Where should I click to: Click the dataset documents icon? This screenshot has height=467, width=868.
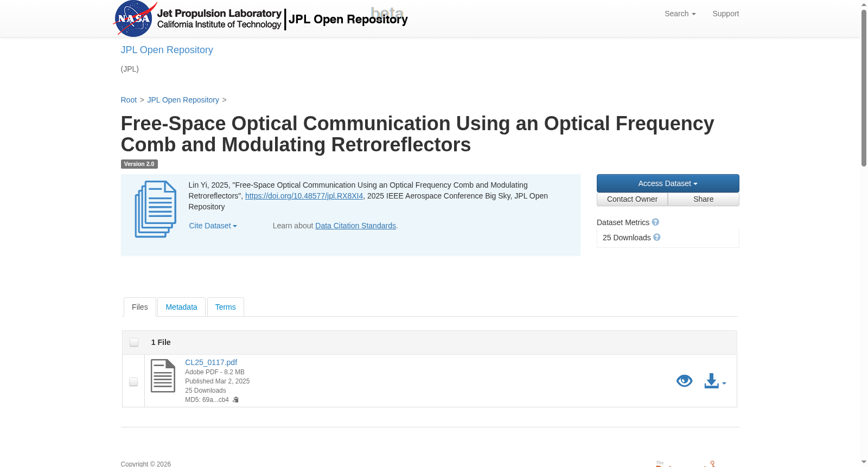[x=156, y=209]
